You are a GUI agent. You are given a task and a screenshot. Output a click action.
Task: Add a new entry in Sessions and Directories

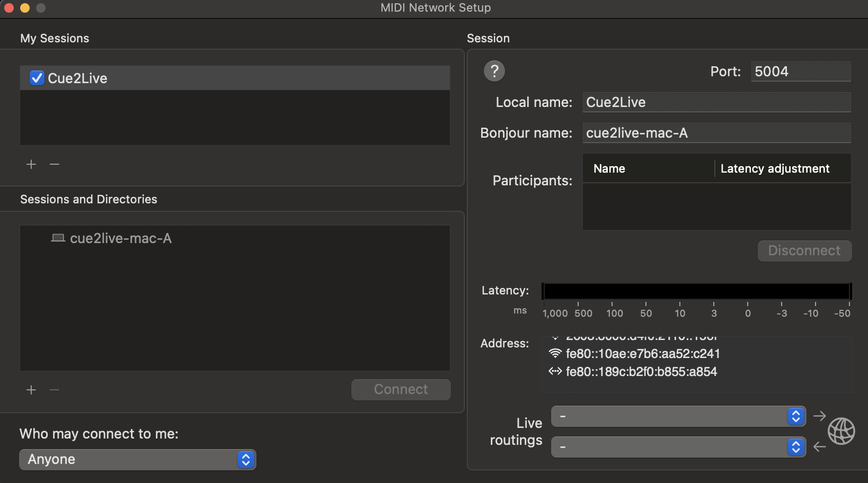(x=31, y=390)
